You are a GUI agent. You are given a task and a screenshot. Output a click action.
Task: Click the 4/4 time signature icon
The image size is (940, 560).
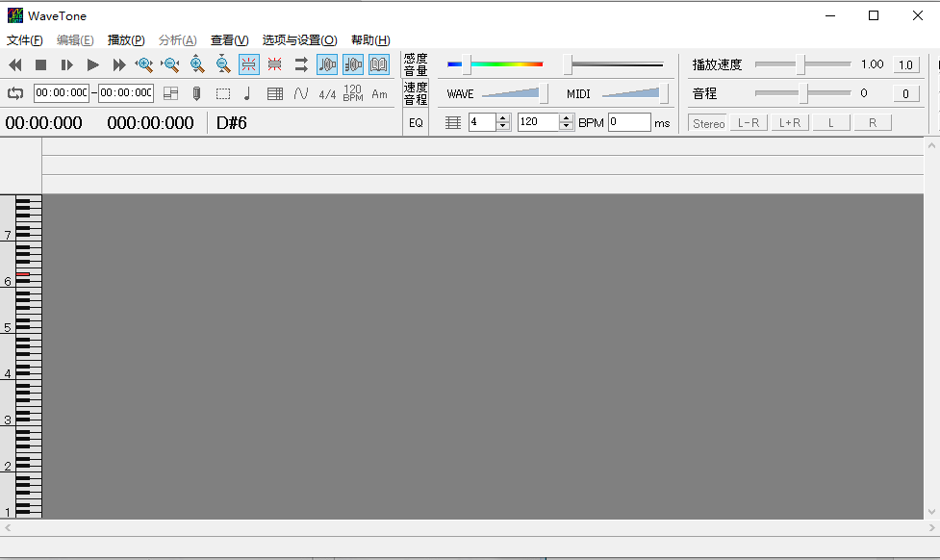(x=327, y=92)
